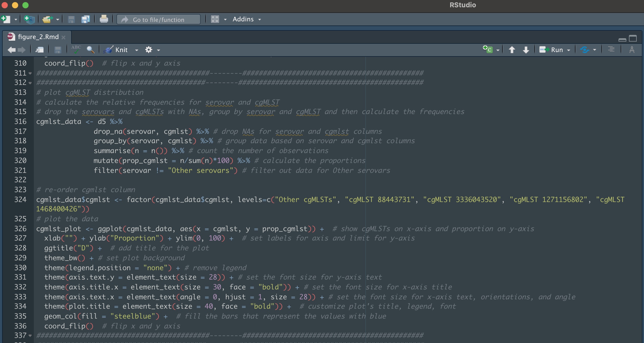Open the Knit options dropdown arrow
The width and height of the screenshot is (644, 343).
click(x=136, y=50)
